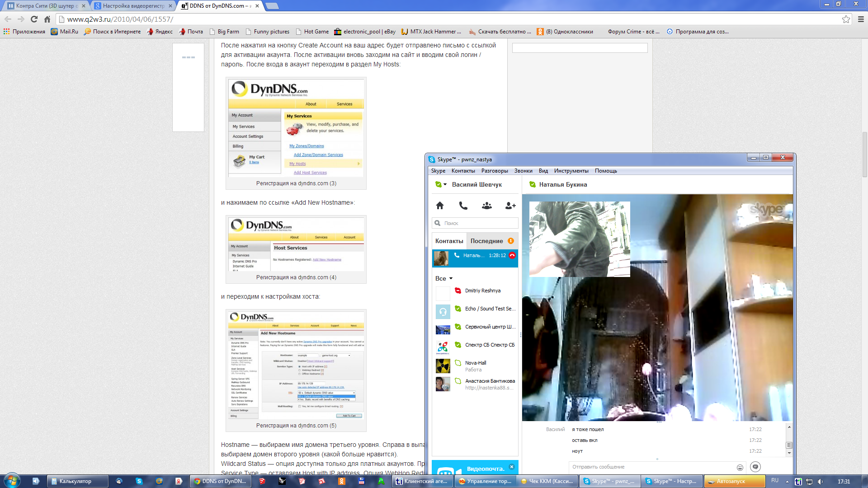Viewport: 868px width, 488px height.
Task: Open the Chrome customize menu
Action: 860,19
